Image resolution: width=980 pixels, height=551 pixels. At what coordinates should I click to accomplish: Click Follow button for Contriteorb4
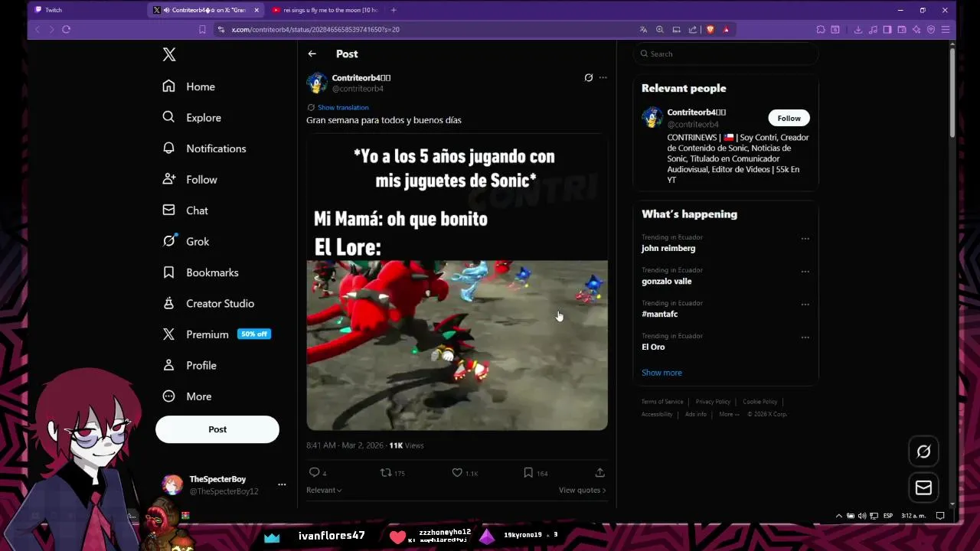789,118
